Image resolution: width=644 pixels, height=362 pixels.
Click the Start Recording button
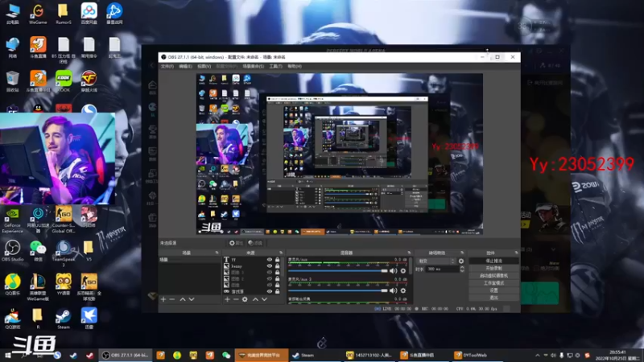pyautogui.click(x=493, y=269)
